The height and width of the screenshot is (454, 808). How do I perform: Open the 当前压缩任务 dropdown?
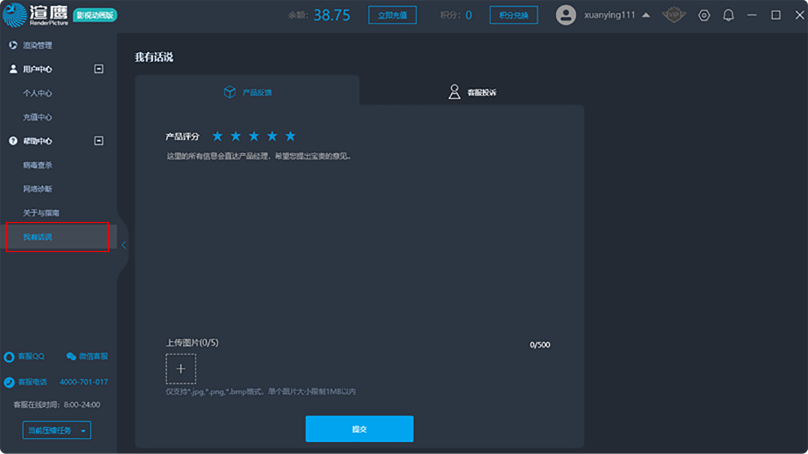[x=57, y=430]
